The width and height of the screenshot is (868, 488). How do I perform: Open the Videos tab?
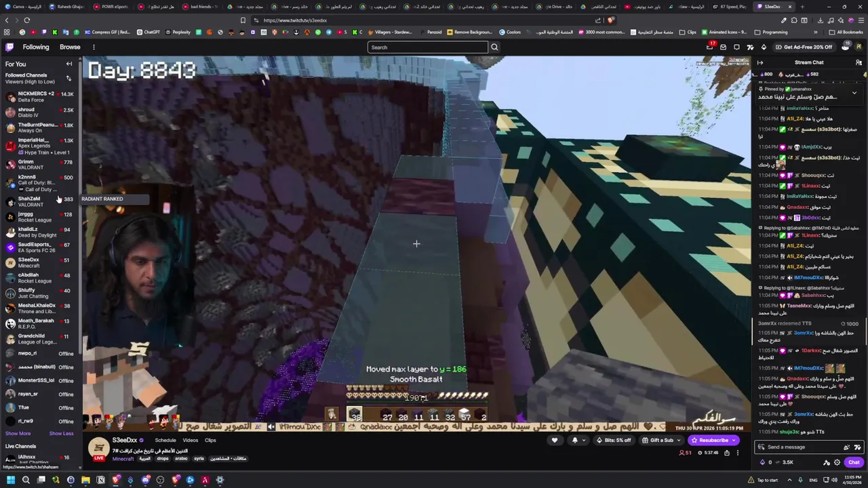(191, 441)
